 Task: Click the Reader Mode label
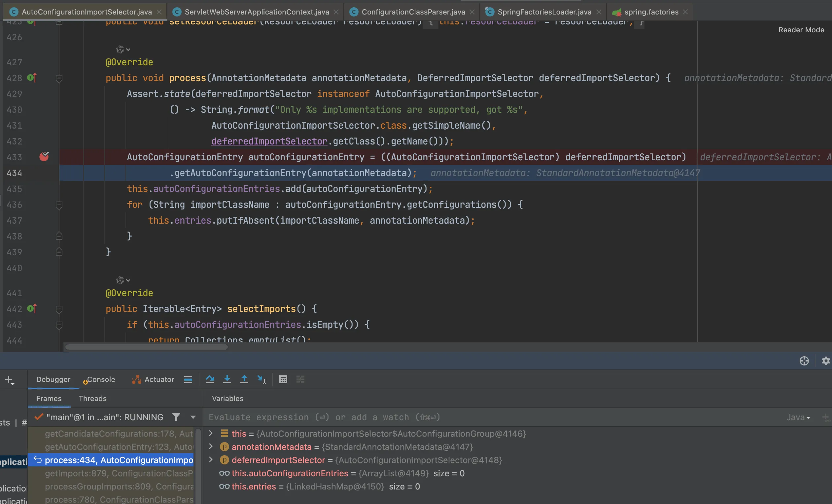801,30
